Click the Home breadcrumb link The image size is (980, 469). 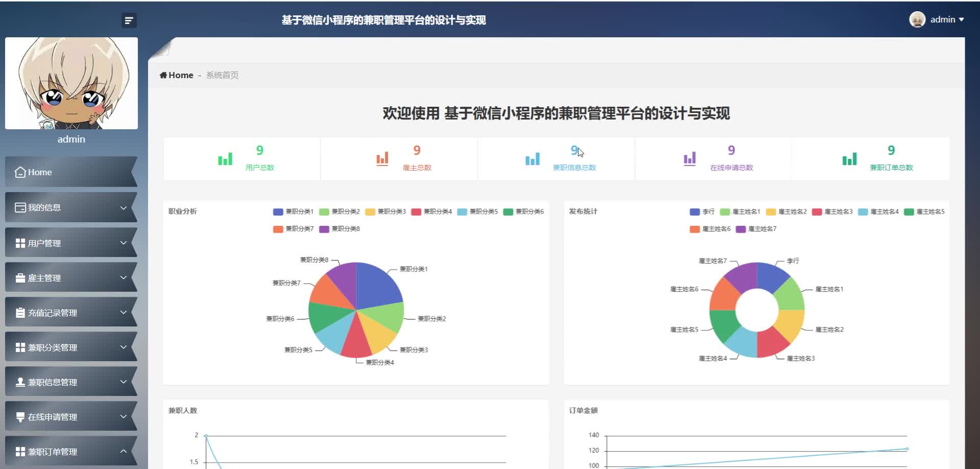point(177,75)
